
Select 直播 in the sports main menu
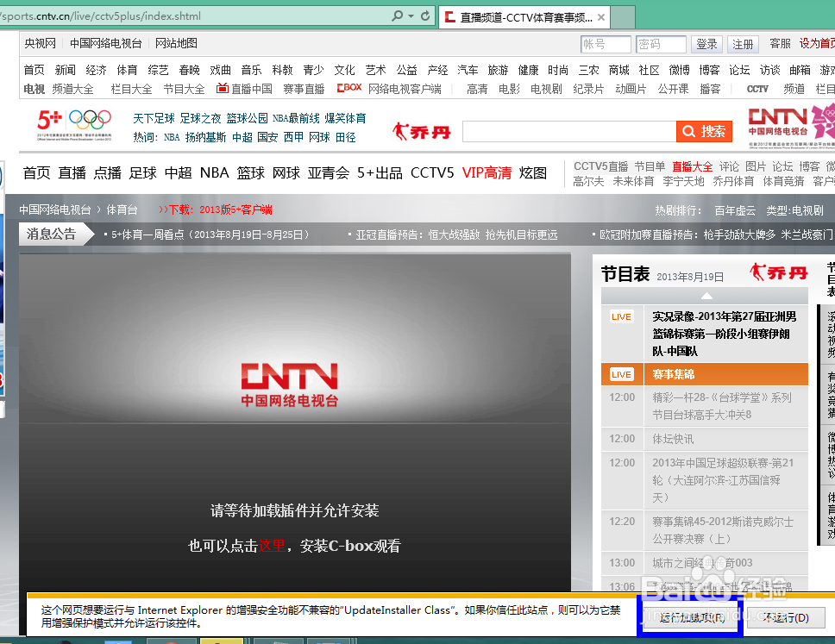point(72,173)
